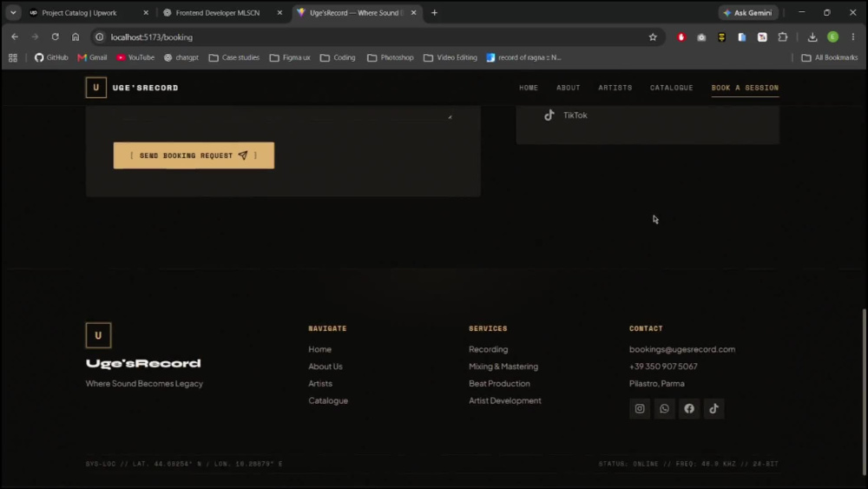Open a new tab with plus button
The image size is (868, 489).
pyautogui.click(x=435, y=13)
